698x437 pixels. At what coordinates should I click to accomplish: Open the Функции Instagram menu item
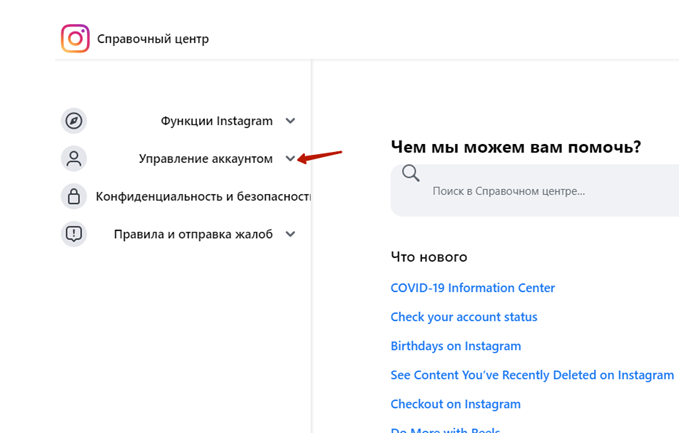click(216, 121)
